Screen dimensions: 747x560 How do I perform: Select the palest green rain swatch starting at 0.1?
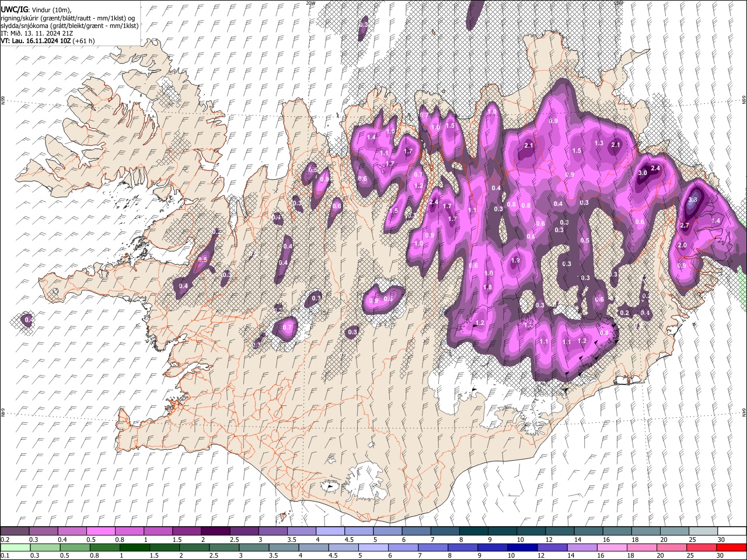15,547
